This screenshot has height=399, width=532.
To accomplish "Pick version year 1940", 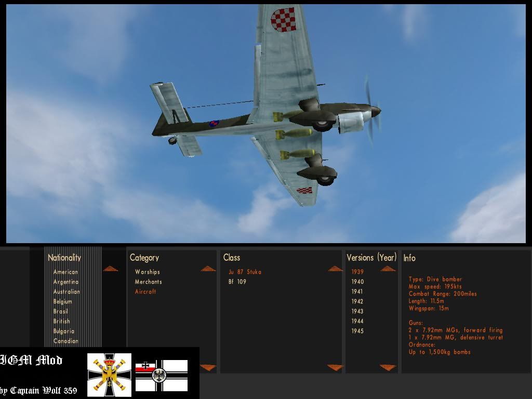I will click(357, 282).
